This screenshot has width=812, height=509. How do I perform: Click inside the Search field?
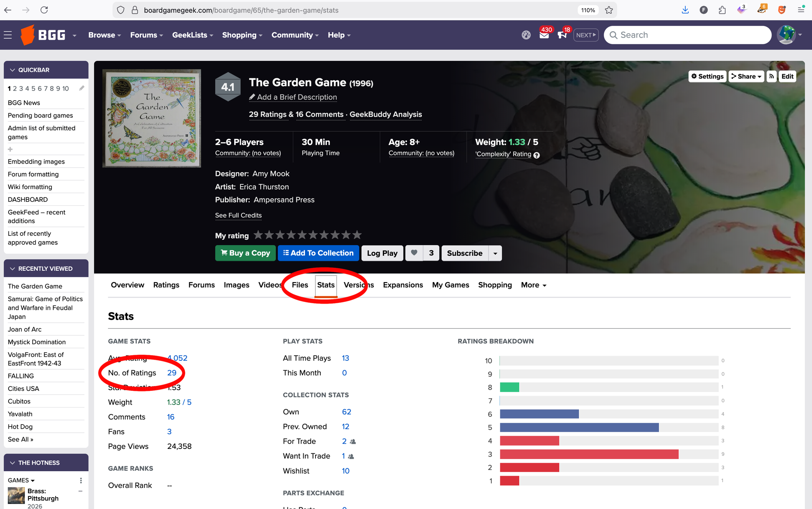[687, 35]
